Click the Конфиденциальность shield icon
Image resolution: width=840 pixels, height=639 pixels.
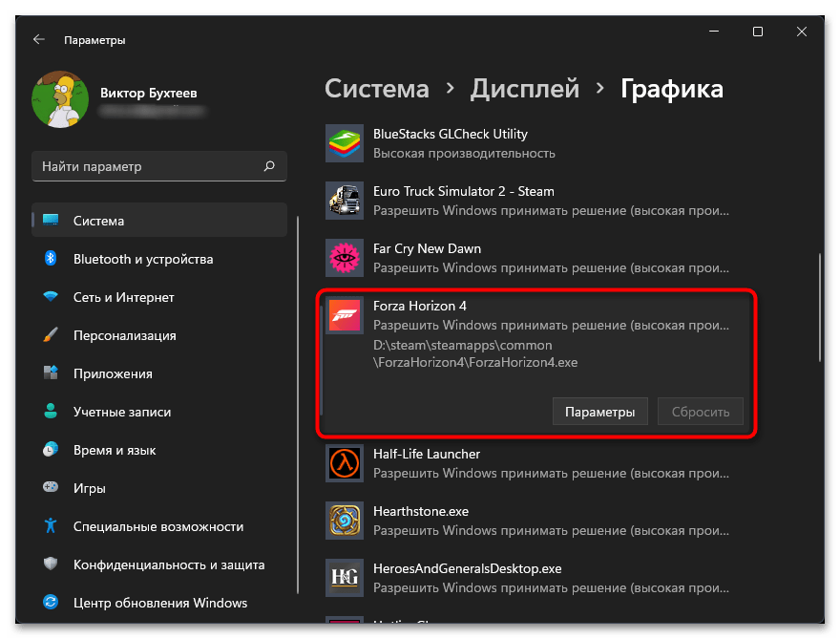pos(51,564)
